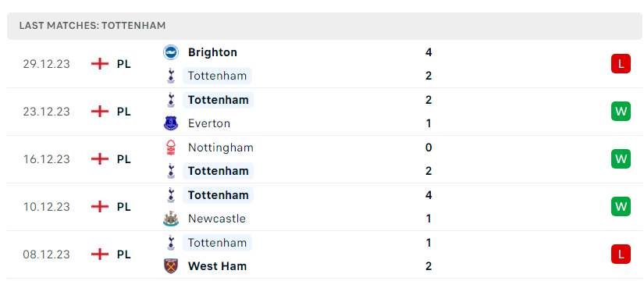Open the 16.12.23 match row date
This screenshot has width=644, height=281.
46,159
